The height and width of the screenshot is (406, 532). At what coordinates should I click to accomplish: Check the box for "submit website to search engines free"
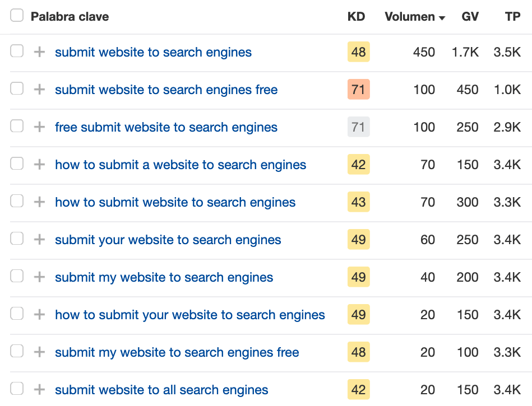click(17, 88)
